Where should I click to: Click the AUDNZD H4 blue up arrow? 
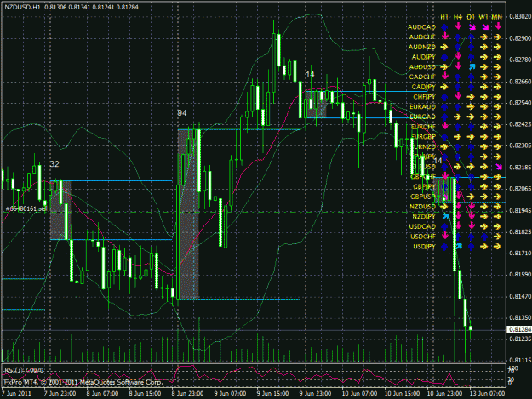pos(458,47)
